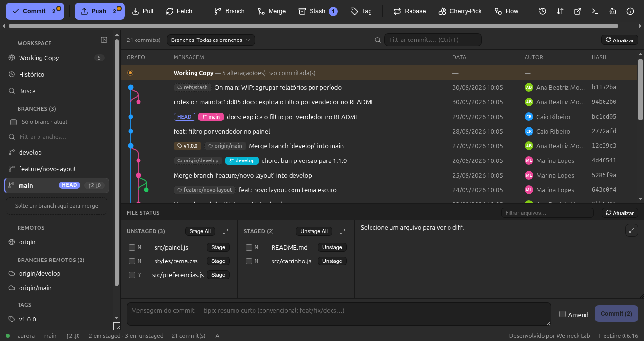
Task: Click the refs/stash label badge
Action: [192, 88]
